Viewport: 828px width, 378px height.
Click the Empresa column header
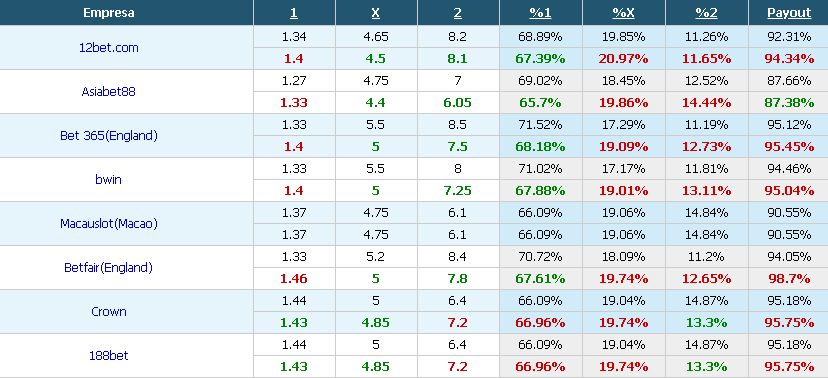point(108,13)
